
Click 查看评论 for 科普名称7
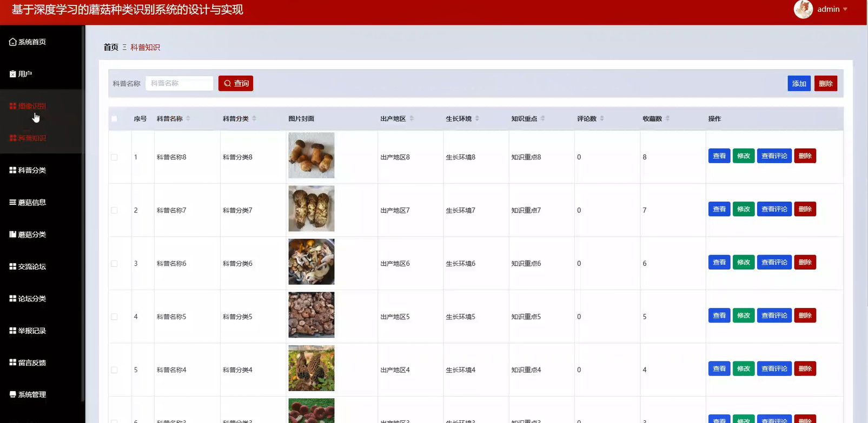pos(774,209)
